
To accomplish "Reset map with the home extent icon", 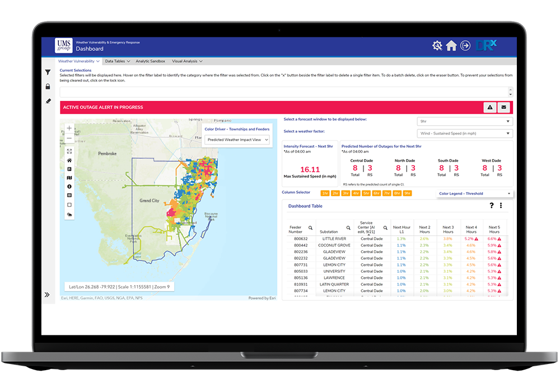I will pos(69,160).
